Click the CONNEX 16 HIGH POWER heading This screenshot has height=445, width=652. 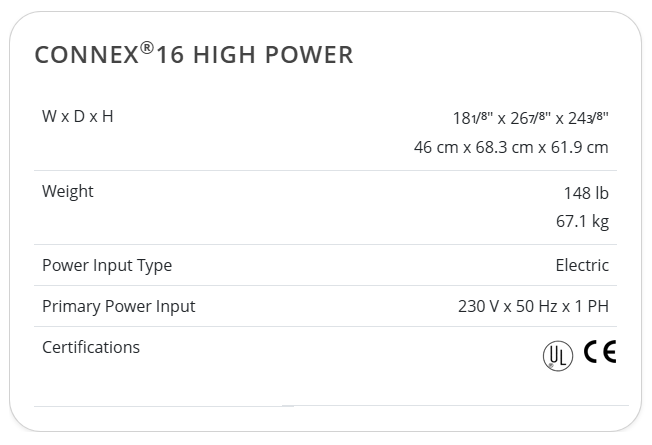194,54
